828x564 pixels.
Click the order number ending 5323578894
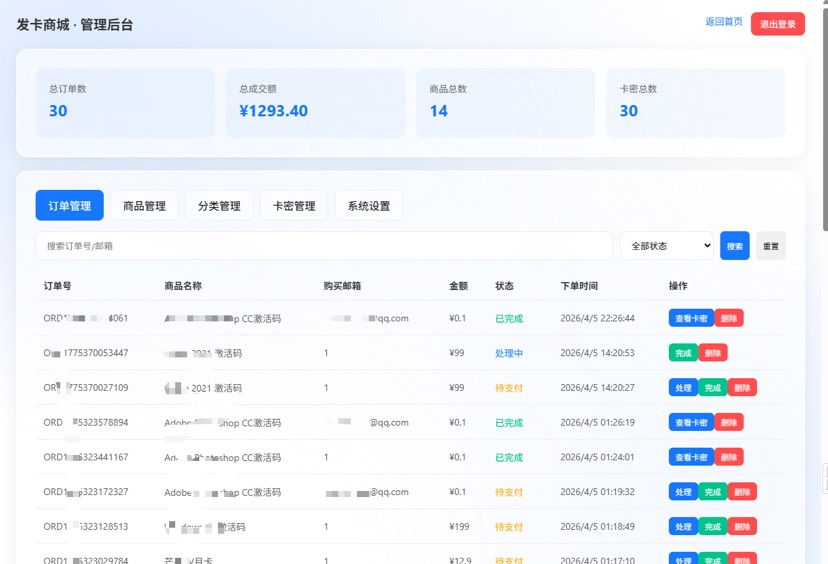(x=86, y=422)
